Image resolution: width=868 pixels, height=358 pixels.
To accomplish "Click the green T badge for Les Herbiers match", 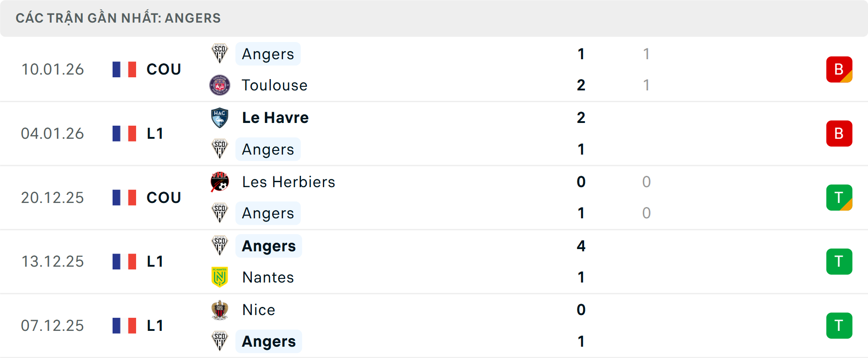I will (x=839, y=198).
